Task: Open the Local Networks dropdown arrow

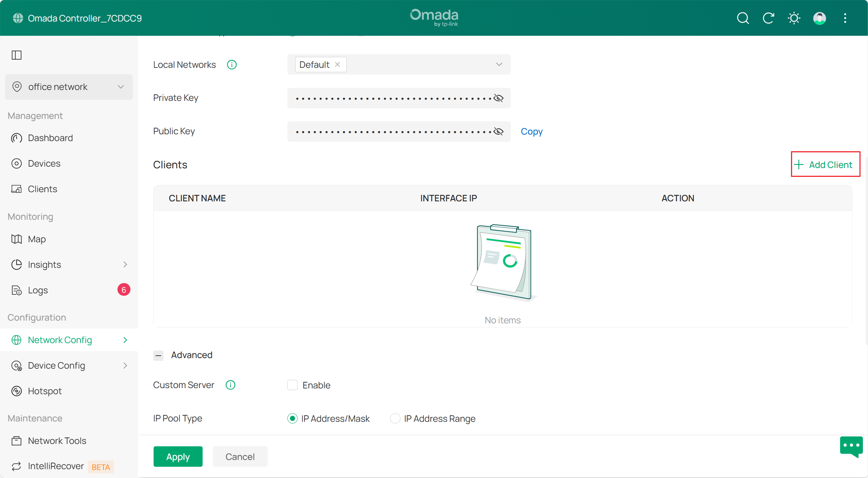Action: tap(499, 64)
